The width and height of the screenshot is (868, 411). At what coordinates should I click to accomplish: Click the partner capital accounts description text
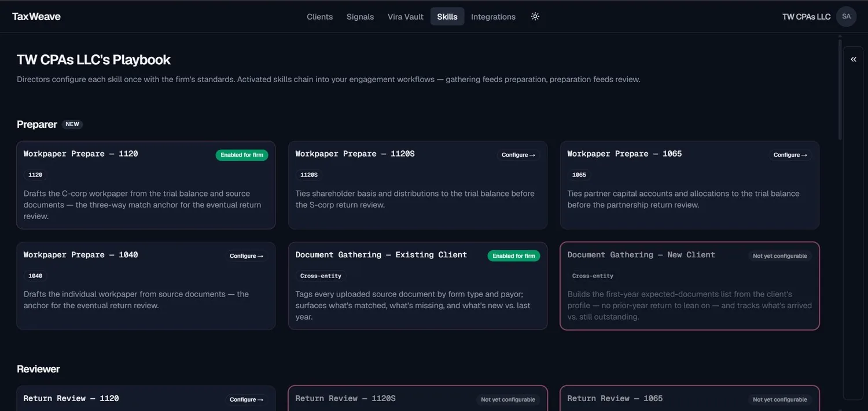683,199
